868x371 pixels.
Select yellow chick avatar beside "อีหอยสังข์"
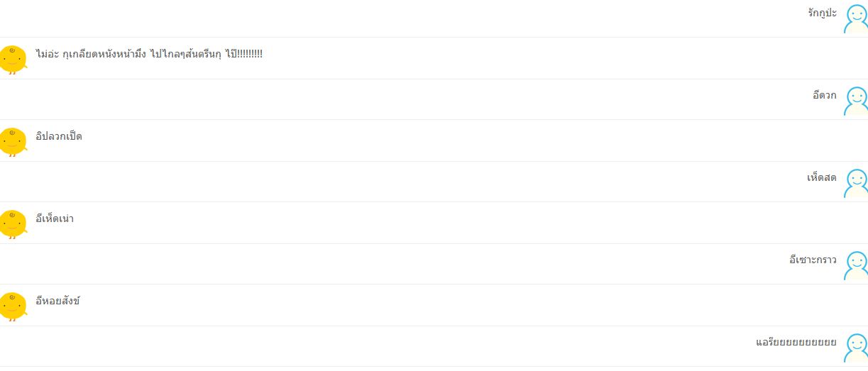point(13,306)
